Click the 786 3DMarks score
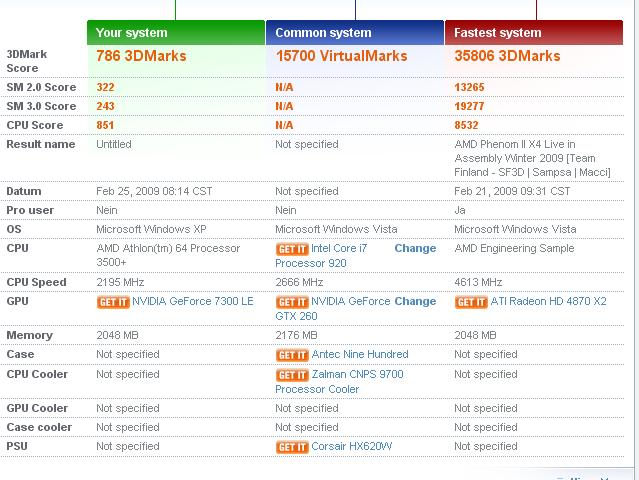The width and height of the screenshot is (639, 480). coord(141,56)
